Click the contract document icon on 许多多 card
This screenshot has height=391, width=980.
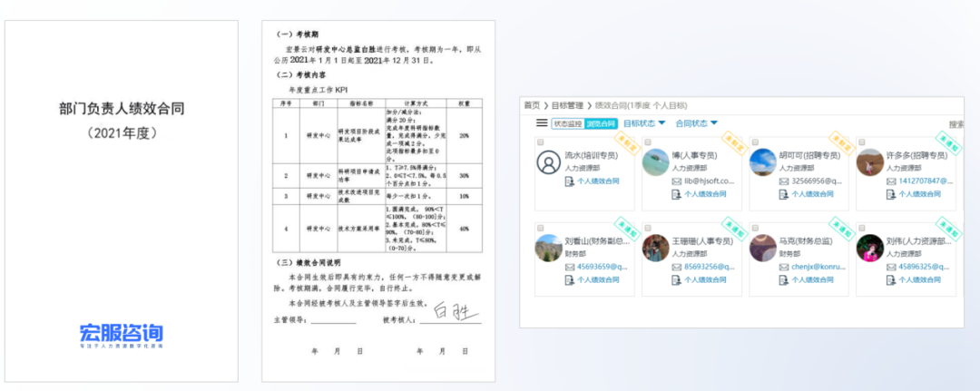[x=891, y=194]
